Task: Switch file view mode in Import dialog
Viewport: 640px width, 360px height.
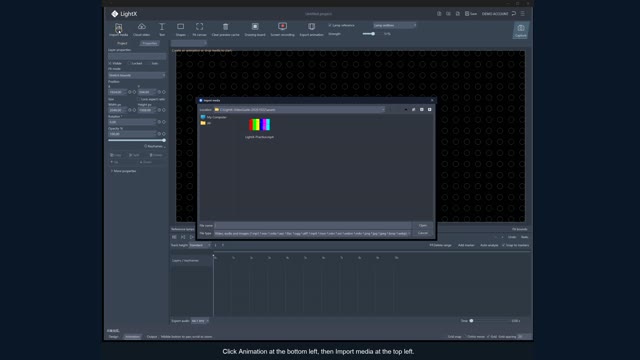Action: point(422,109)
